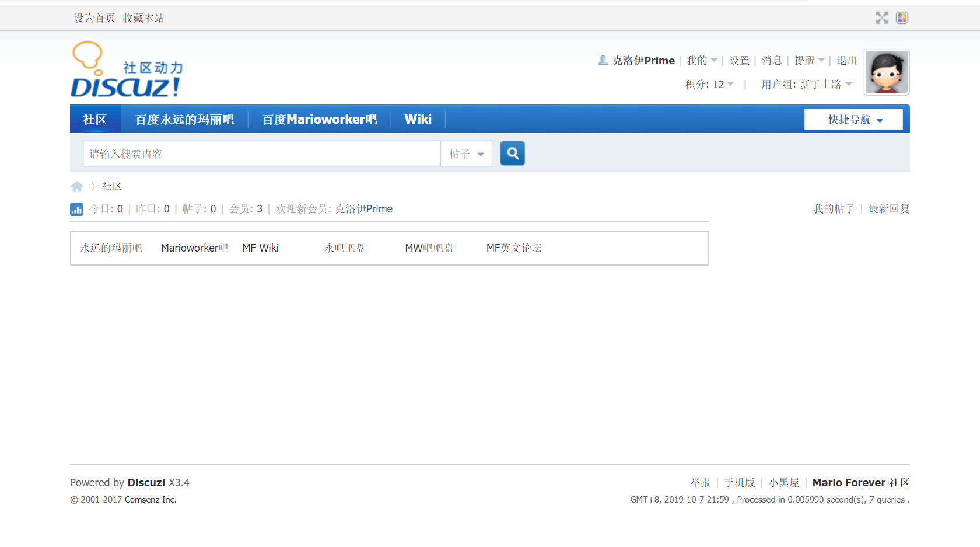Click the 帖子: 0 statistic text
Screen dimensions: 980x547
click(199, 209)
